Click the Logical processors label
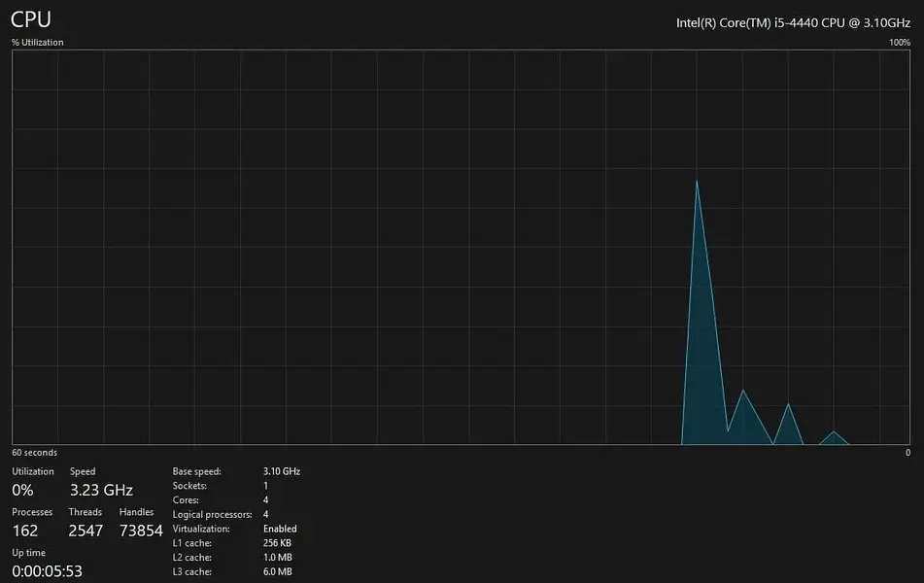Image resolution: width=924 pixels, height=583 pixels. pyautogui.click(x=212, y=515)
